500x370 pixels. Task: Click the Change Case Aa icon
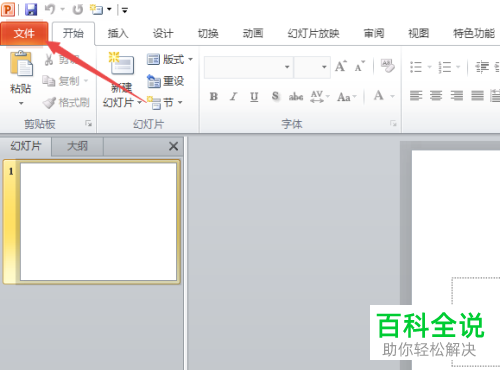point(344,97)
